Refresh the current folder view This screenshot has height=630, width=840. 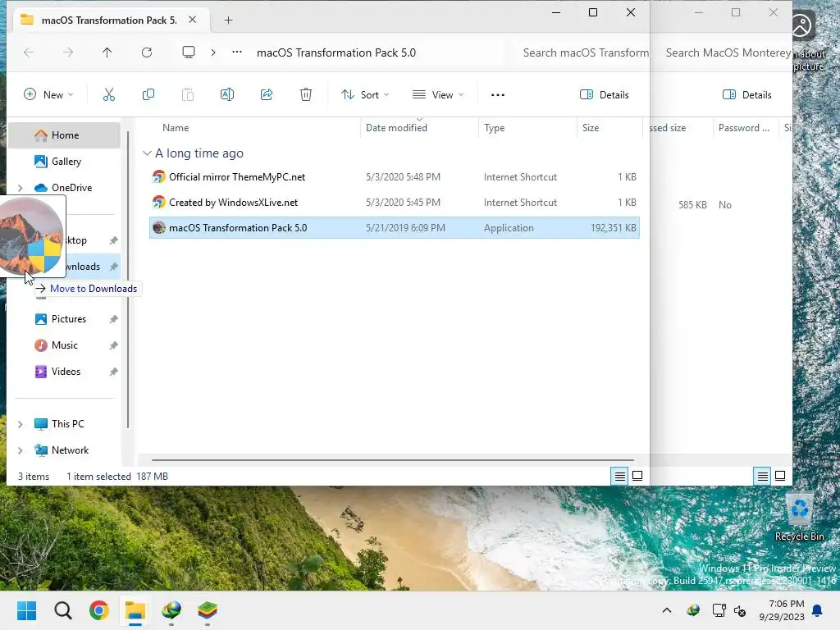click(x=147, y=52)
